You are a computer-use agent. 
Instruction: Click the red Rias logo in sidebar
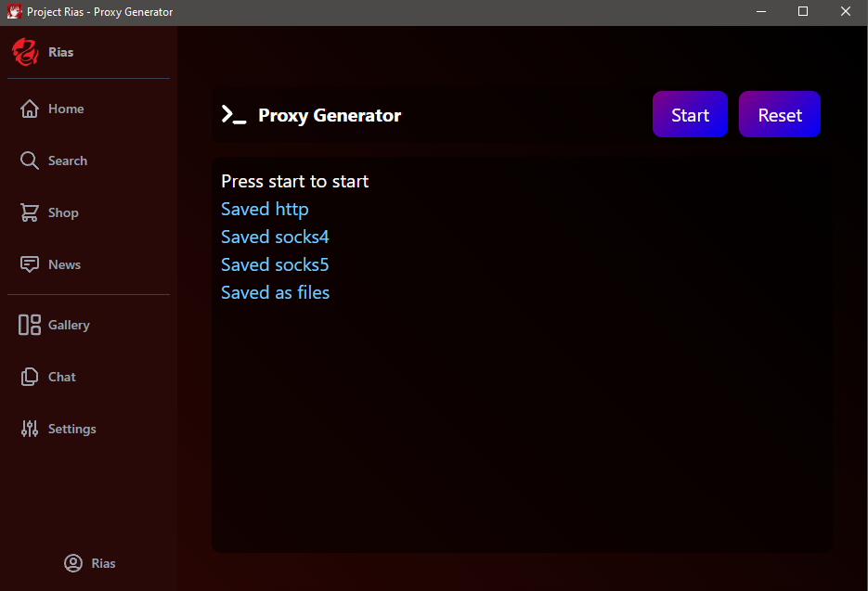[x=25, y=52]
